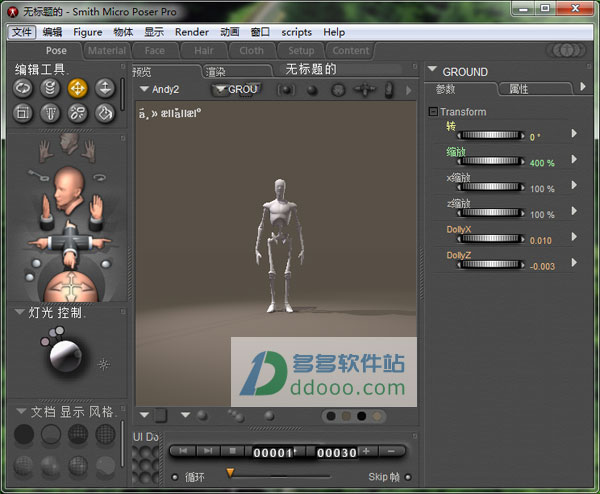Click the black background color dot
The height and width of the screenshot is (494, 600).
pyautogui.click(x=361, y=416)
